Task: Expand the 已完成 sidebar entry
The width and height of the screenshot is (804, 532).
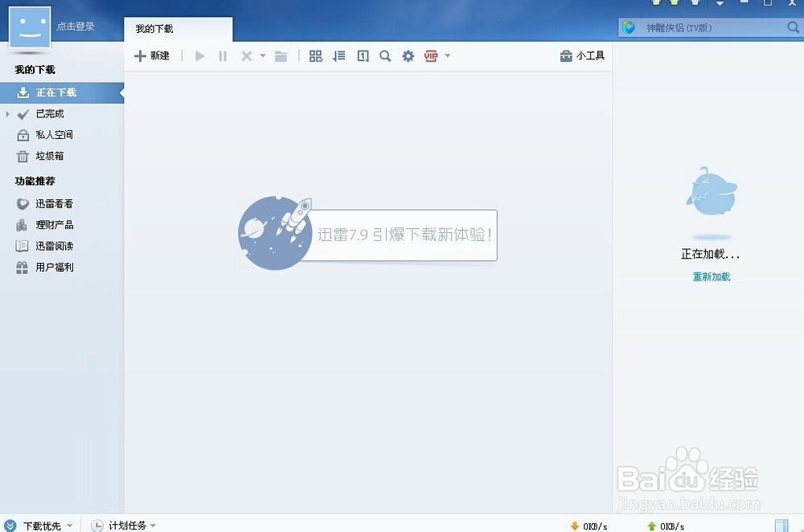Action: coord(7,113)
